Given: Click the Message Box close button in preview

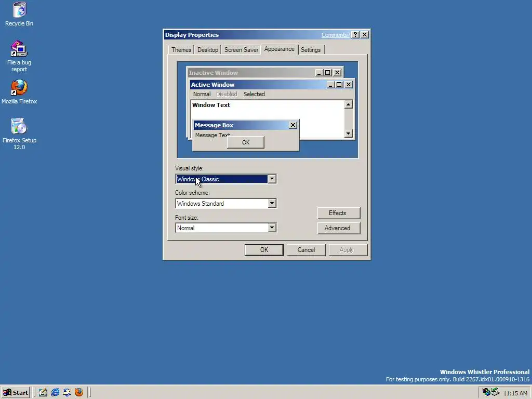Looking at the screenshot, I should click(x=293, y=125).
